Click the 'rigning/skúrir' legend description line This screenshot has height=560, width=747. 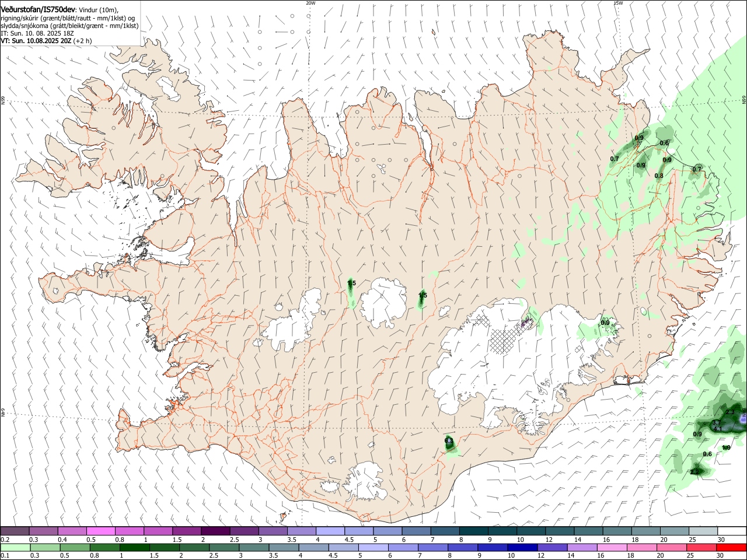(x=68, y=18)
